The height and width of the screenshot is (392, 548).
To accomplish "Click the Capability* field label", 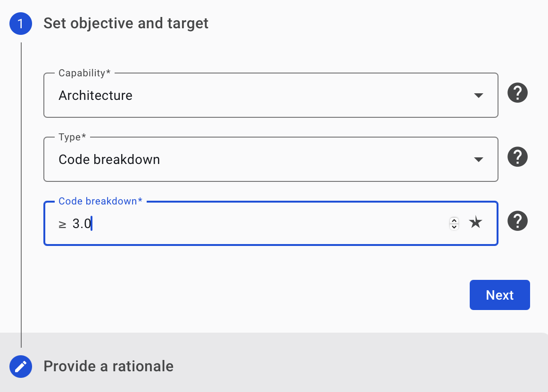I will (x=84, y=73).
